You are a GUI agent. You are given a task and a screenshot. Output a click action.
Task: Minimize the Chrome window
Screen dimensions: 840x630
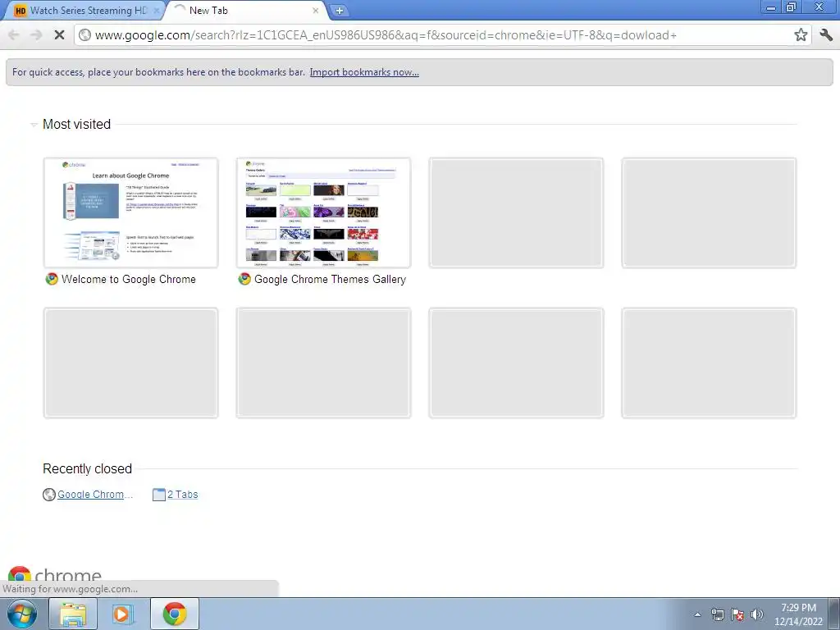click(x=771, y=7)
